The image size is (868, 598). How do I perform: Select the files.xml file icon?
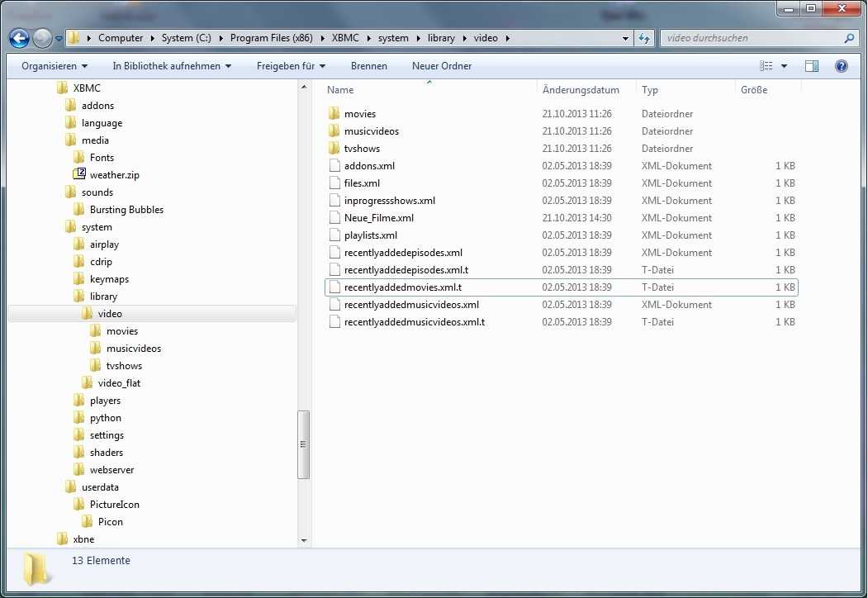coord(334,183)
